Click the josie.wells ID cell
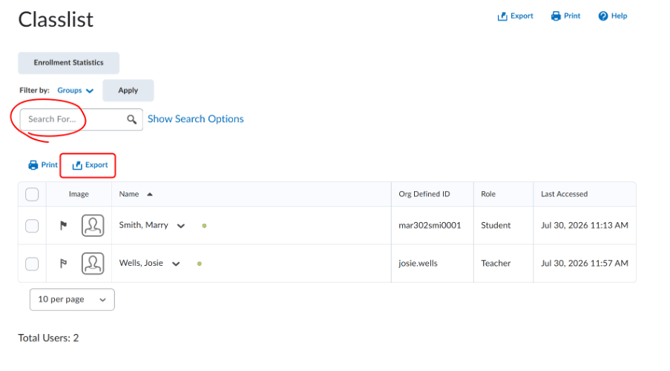 418,263
